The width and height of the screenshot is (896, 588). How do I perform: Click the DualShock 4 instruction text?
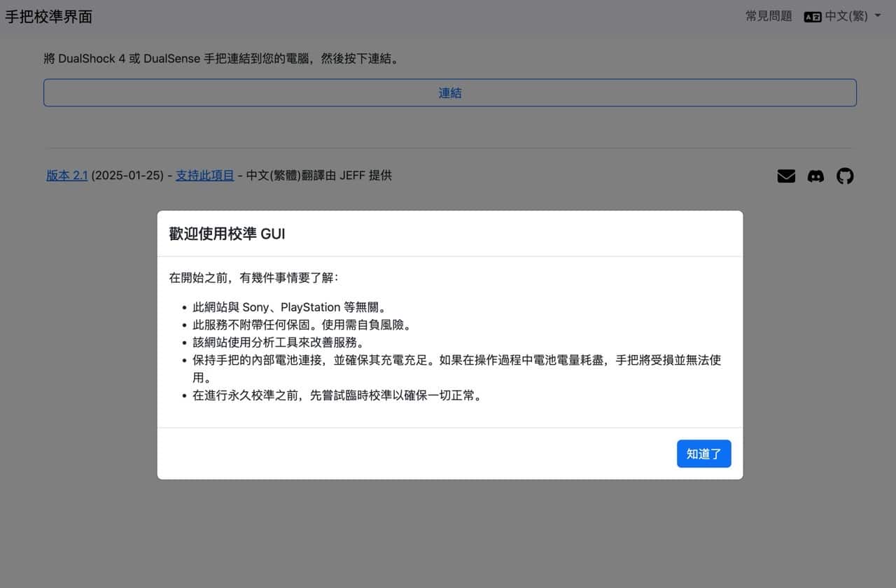tap(223, 59)
